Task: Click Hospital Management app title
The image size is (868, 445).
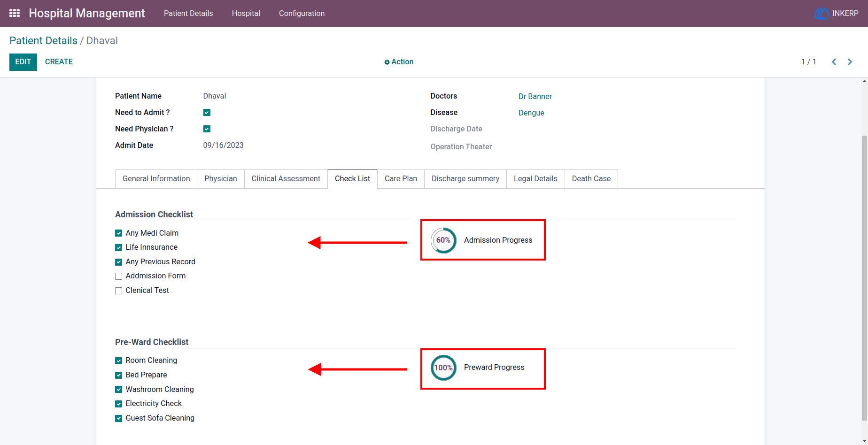Action: [87, 13]
